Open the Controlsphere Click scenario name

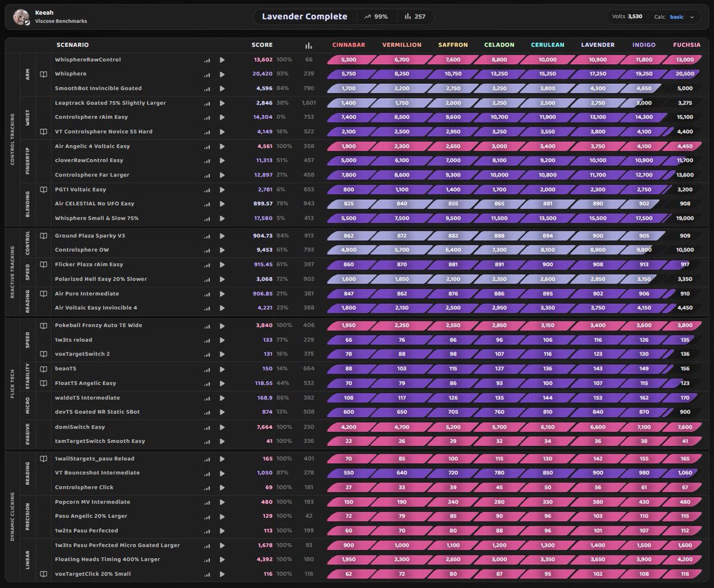(x=84, y=488)
